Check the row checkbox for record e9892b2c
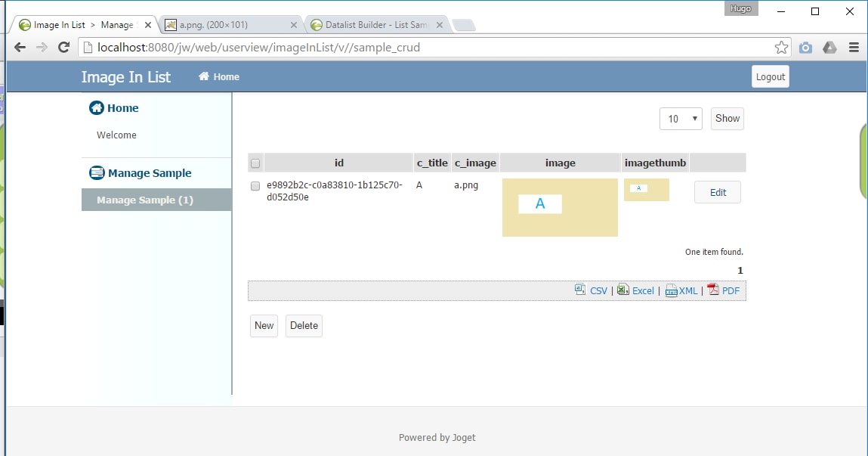 [255, 185]
